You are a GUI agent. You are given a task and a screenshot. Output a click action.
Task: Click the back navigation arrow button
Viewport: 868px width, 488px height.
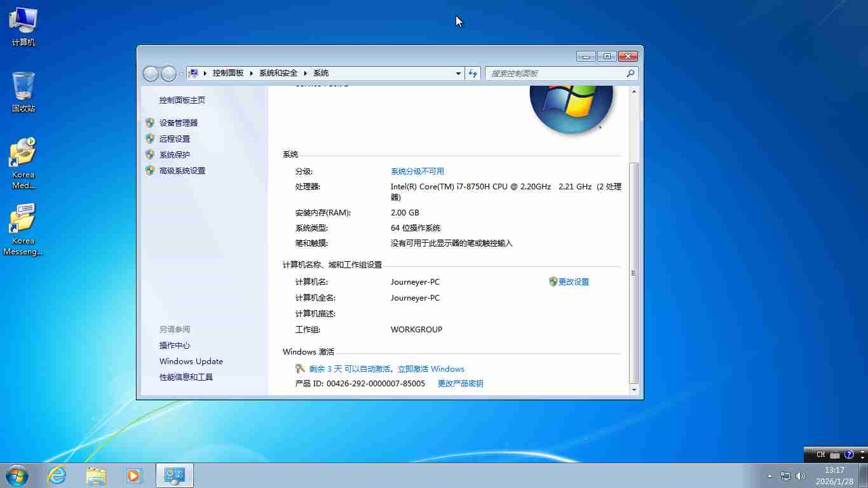tap(151, 74)
